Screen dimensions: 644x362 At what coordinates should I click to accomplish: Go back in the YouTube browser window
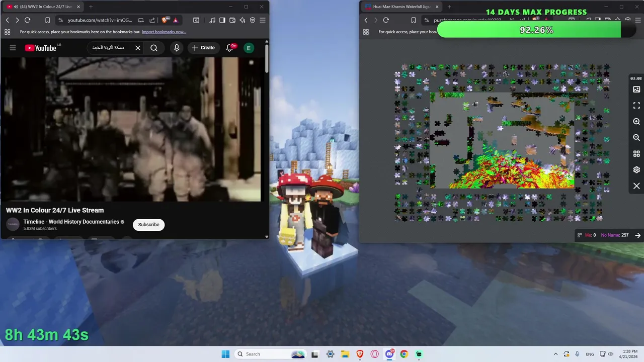pyautogui.click(x=8, y=20)
